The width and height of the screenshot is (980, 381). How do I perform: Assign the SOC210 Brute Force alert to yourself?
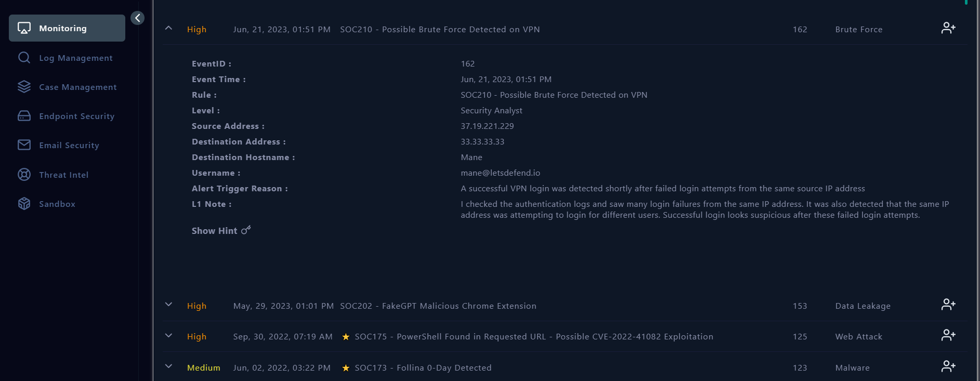pyautogui.click(x=948, y=28)
